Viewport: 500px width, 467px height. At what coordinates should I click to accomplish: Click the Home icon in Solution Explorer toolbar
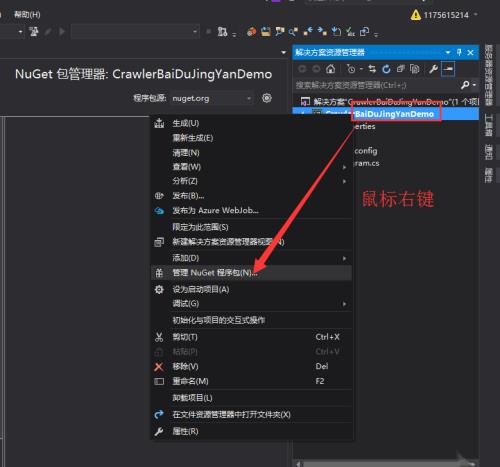click(330, 69)
